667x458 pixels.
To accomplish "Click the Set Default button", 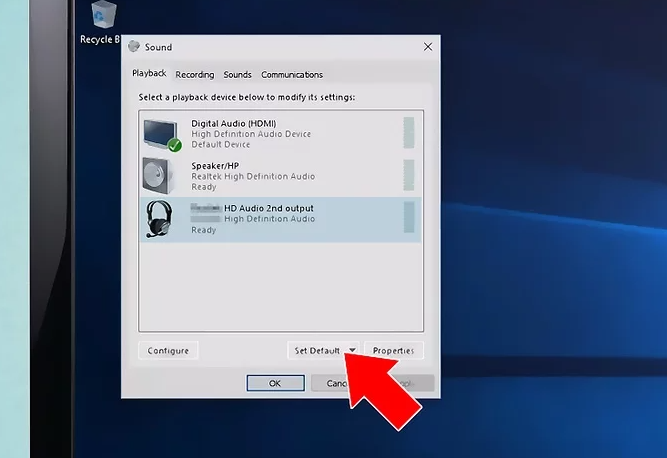I will point(316,351).
